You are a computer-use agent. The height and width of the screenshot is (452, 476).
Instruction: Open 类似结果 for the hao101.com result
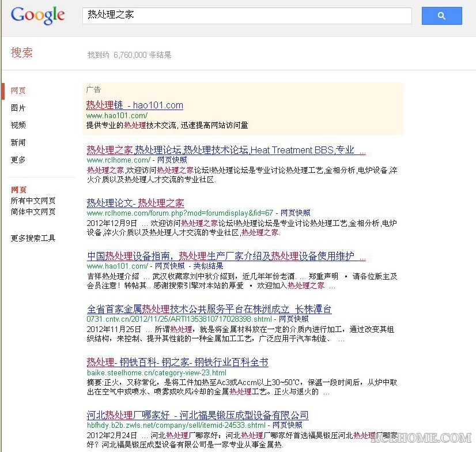point(208,266)
